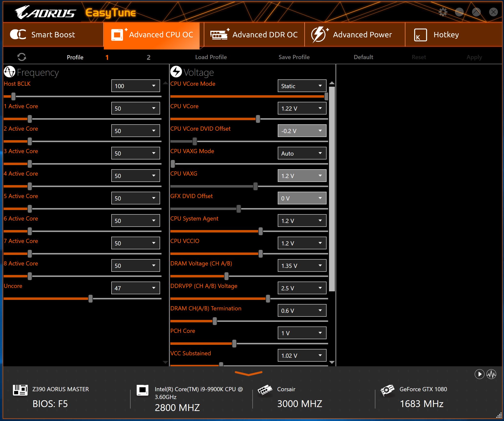Click the CPU System Agent slider handle
Image resolution: width=504 pixels, height=421 pixels.
261,231
